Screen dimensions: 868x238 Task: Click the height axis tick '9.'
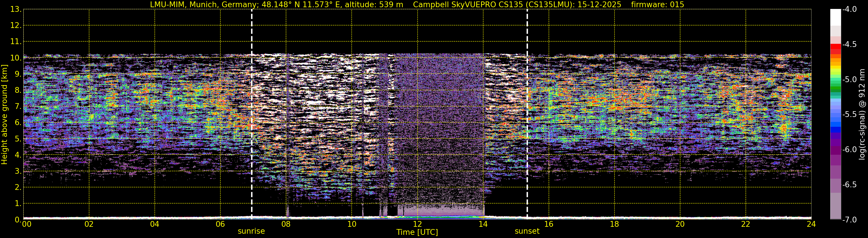pos(18,74)
